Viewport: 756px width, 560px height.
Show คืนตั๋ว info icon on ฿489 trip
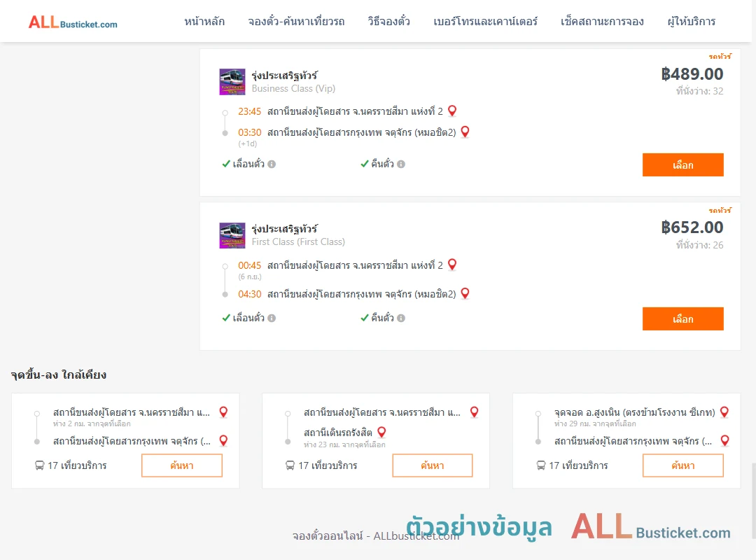click(x=401, y=164)
